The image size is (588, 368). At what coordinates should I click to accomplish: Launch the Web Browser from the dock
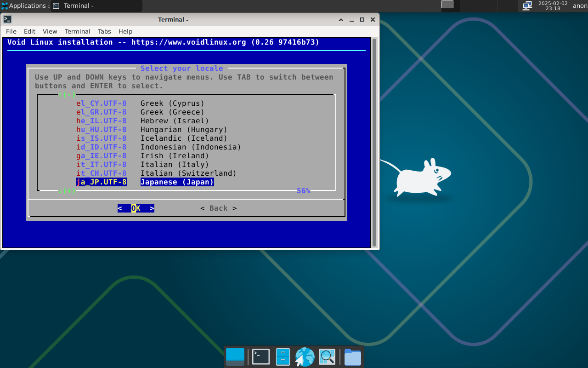point(305,357)
